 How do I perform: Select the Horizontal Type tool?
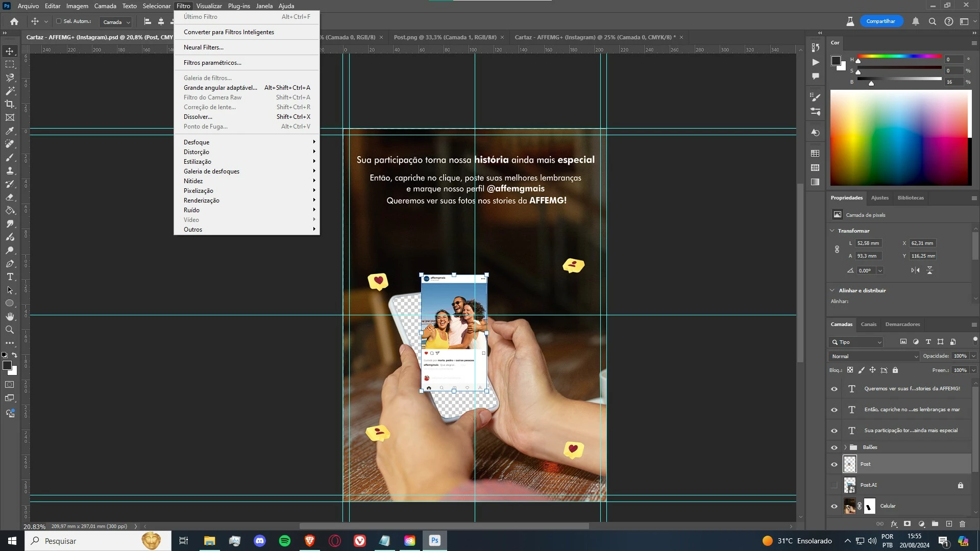[10, 277]
